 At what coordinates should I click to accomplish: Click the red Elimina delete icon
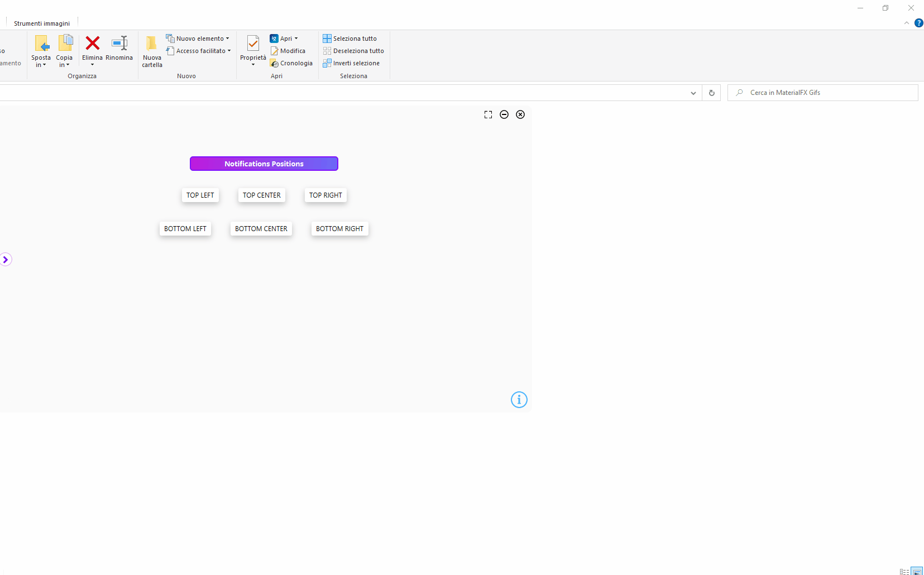(x=93, y=43)
